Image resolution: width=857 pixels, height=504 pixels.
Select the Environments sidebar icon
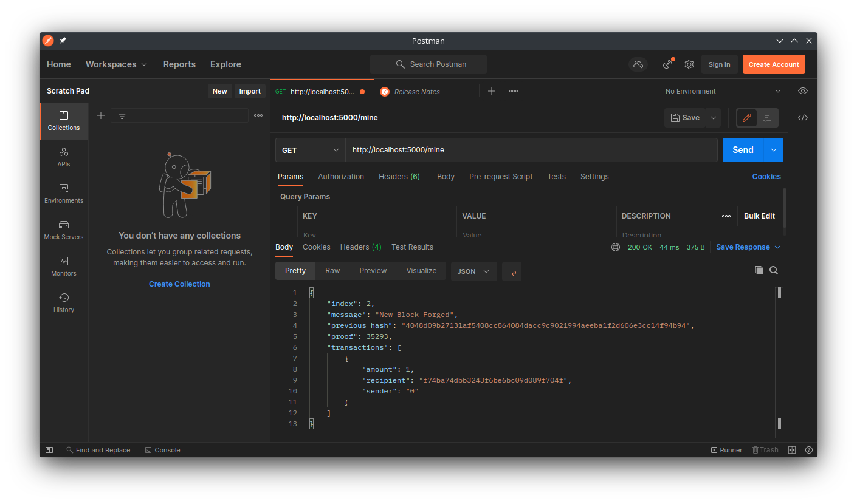63,193
